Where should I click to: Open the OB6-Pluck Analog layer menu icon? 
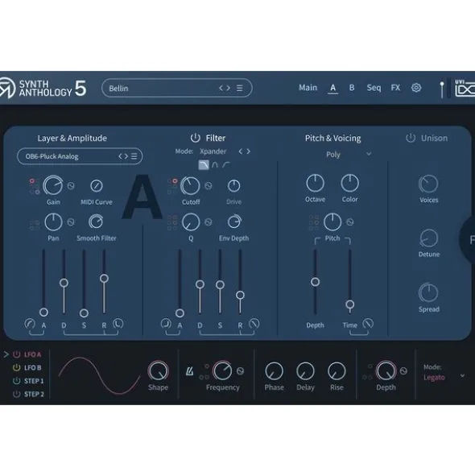pos(134,156)
